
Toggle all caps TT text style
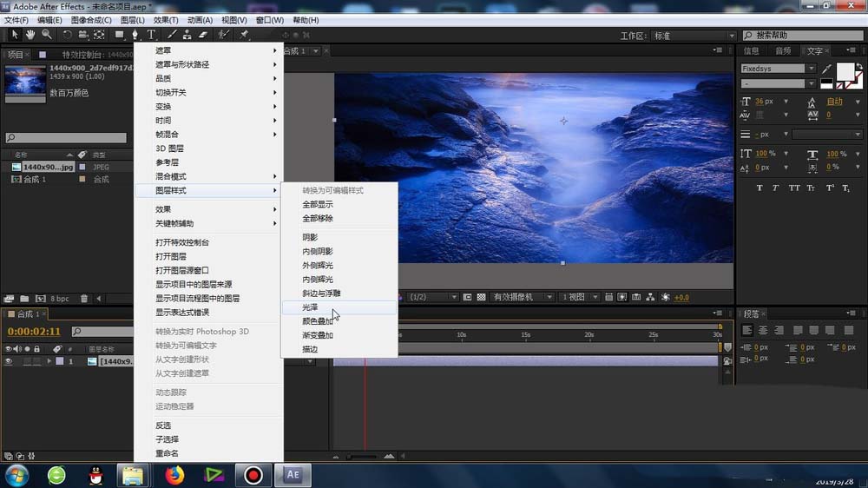tap(794, 188)
